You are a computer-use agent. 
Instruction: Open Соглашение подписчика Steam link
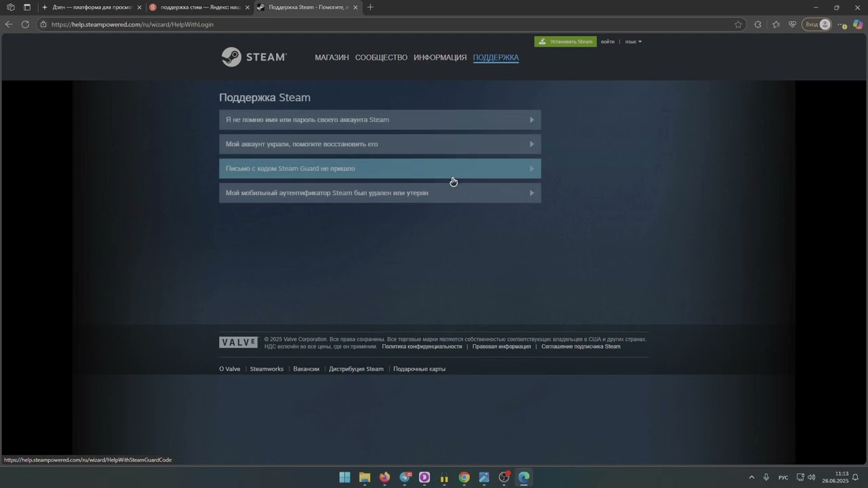(580, 347)
